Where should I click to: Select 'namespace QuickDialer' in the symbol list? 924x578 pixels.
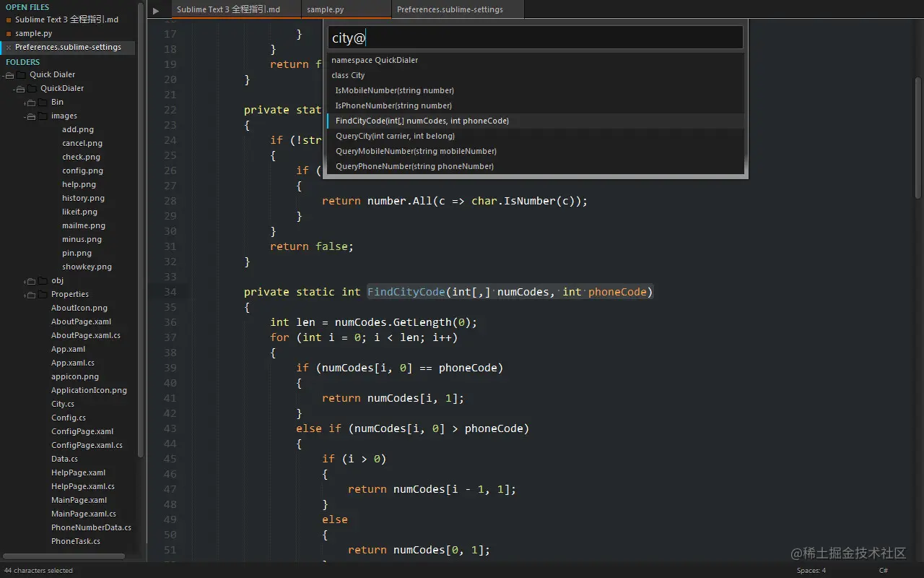coord(536,60)
